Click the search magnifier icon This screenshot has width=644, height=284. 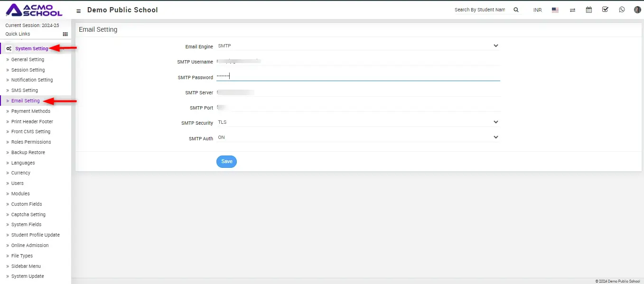(x=516, y=10)
